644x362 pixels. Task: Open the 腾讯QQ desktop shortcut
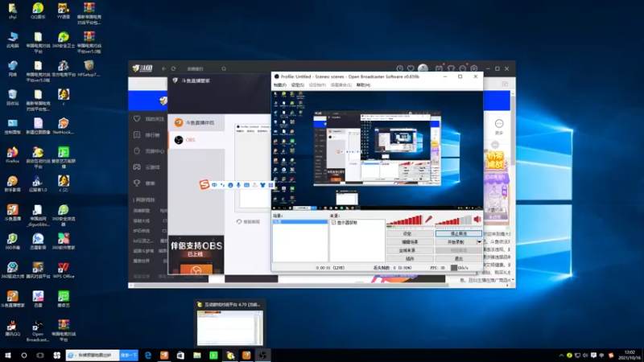click(x=12, y=328)
